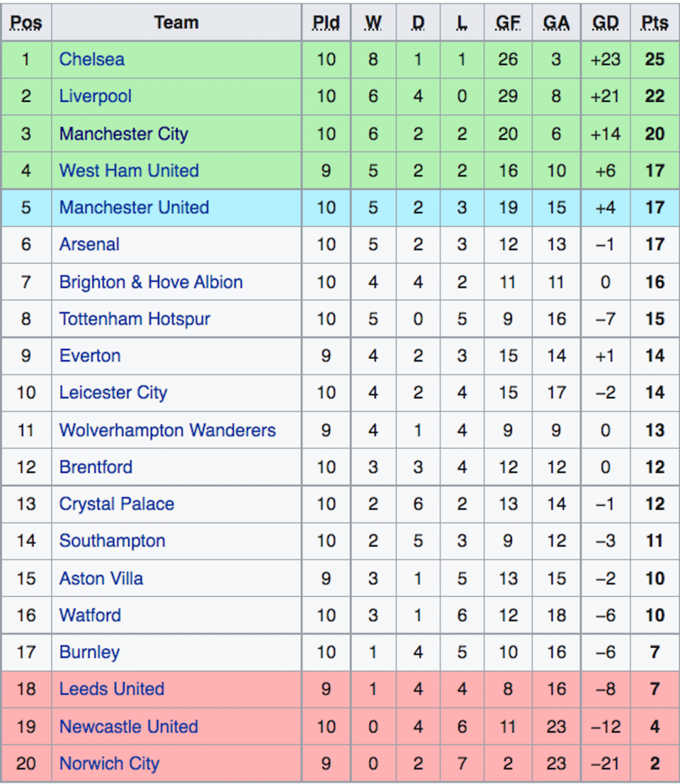Click the Newcastle United link
The height and width of the screenshot is (784, 680).
point(129,726)
